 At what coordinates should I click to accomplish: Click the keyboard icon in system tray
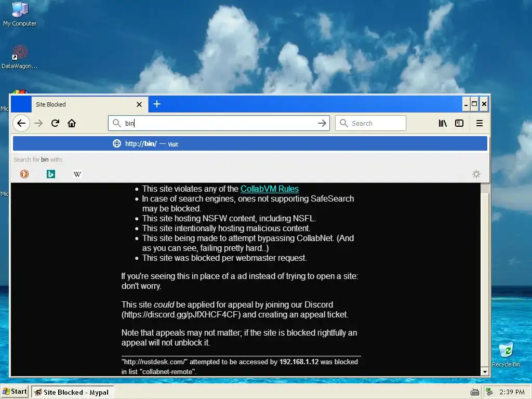click(475, 393)
